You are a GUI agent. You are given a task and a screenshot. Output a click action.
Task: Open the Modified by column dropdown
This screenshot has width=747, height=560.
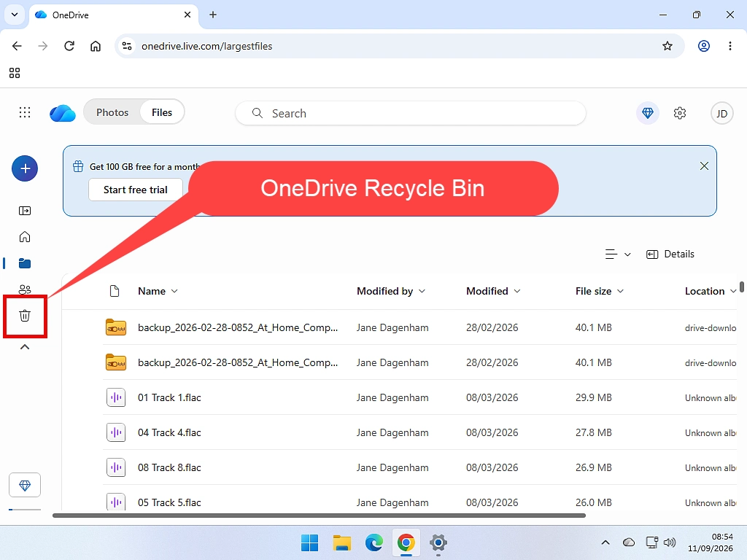(422, 291)
